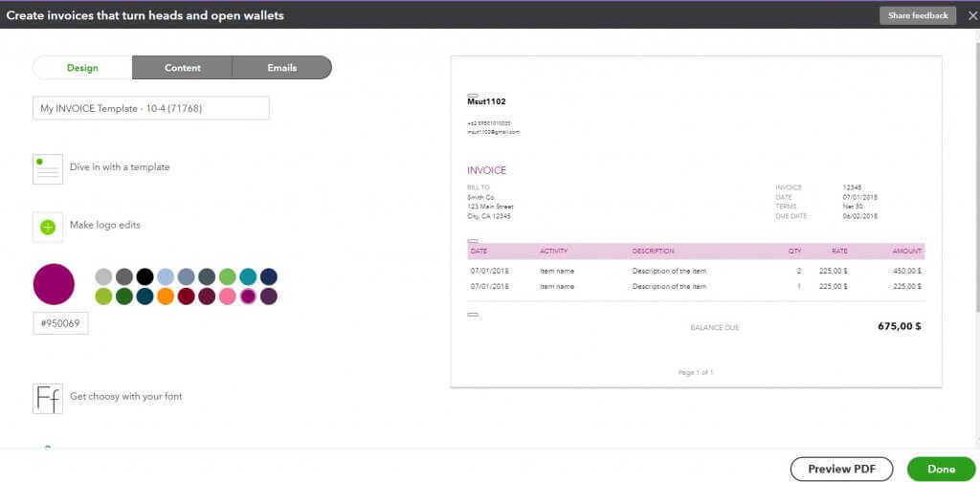
Task: Click the large current color circle
Action: [x=54, y=284]
